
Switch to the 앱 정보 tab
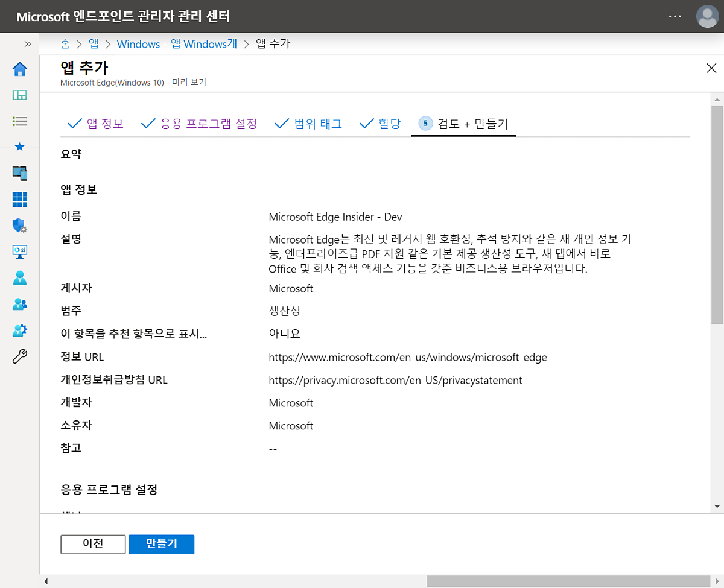coord(96,124)
